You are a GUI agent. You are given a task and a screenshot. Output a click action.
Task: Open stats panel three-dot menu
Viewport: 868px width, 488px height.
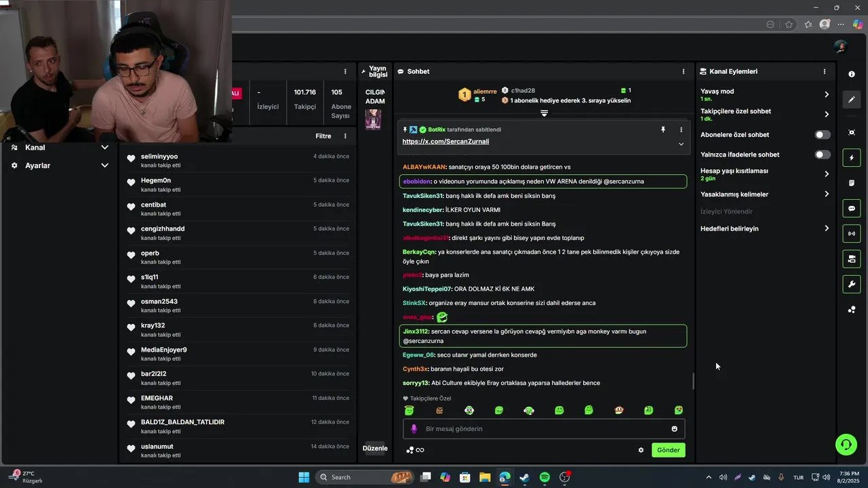point(345,71)
